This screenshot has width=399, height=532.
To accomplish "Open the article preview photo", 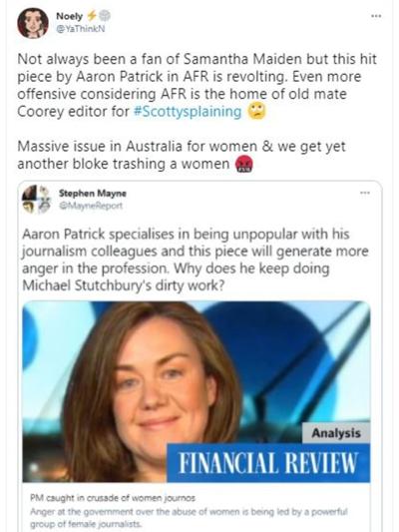I will [x=197, y=391].
